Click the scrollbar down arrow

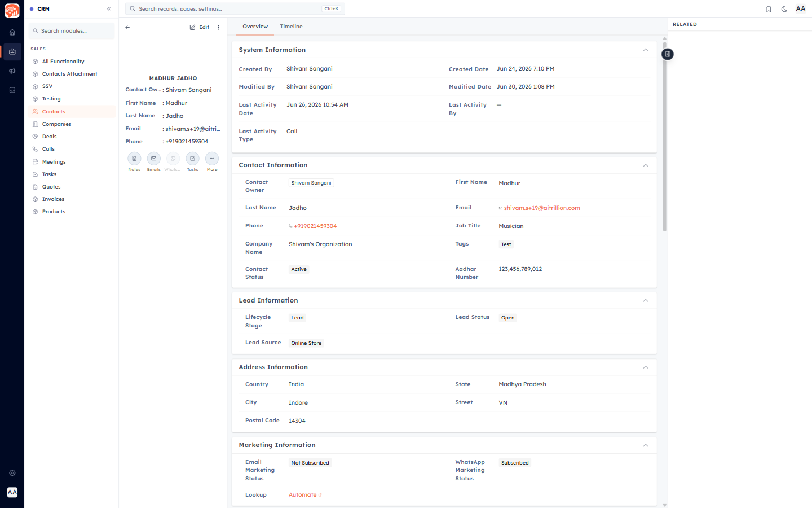coord(665,505)
